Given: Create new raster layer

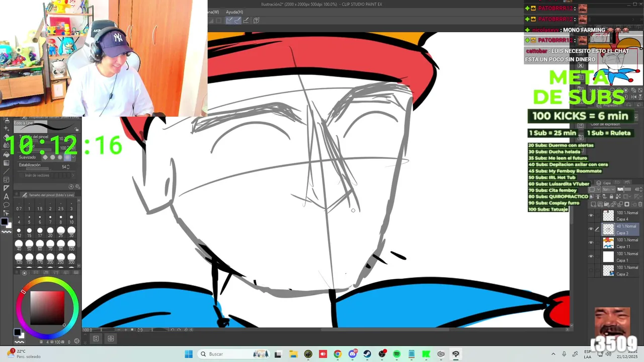Looking at the screenshot, I should [593, 204].
